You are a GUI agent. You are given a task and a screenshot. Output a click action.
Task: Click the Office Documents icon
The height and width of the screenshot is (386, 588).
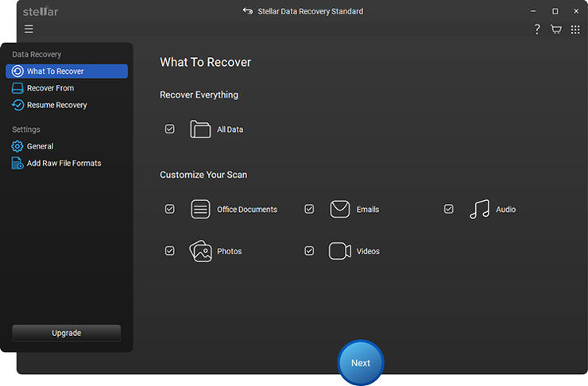coord(200,209)
